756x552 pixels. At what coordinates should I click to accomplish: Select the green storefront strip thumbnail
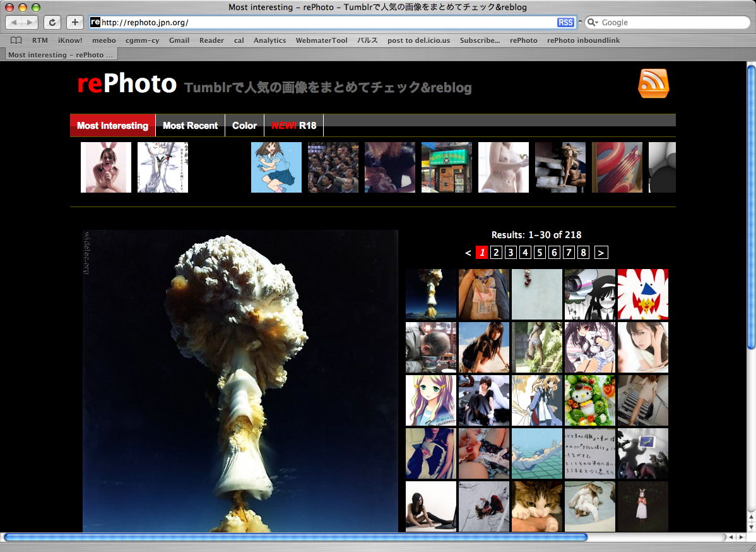point(447,167)
